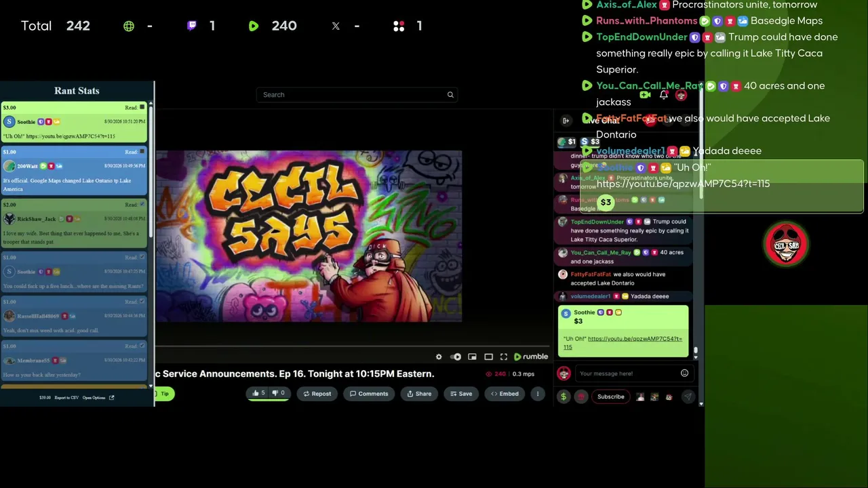Click RickShaw_Jack username in Rant Stats
Image resolution: width=868 pixels, height=488 pixels.
tap(37, 219)
